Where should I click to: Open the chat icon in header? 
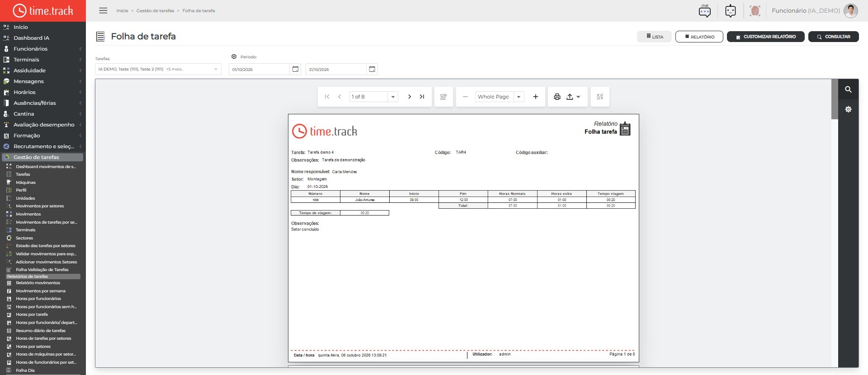(704, 10)
